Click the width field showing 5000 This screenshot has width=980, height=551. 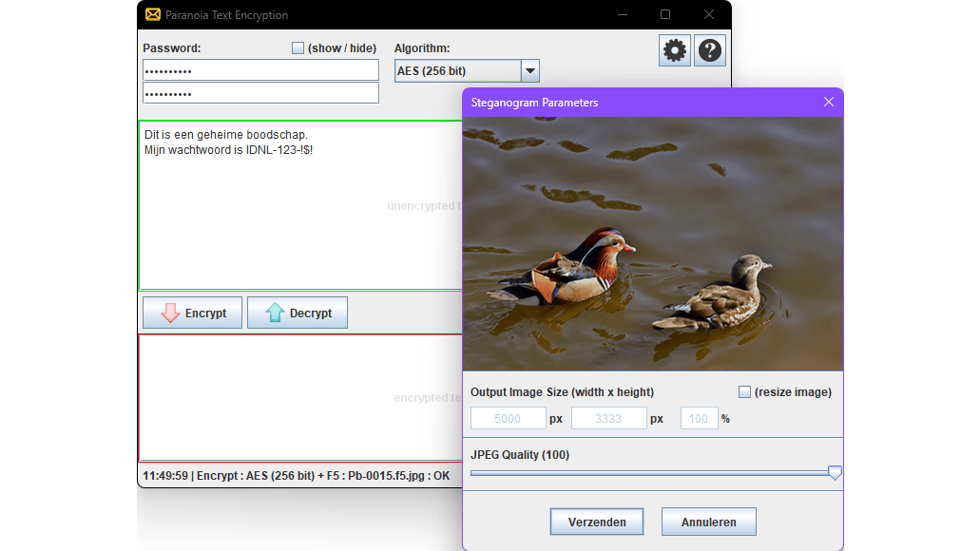pos(509,419)
